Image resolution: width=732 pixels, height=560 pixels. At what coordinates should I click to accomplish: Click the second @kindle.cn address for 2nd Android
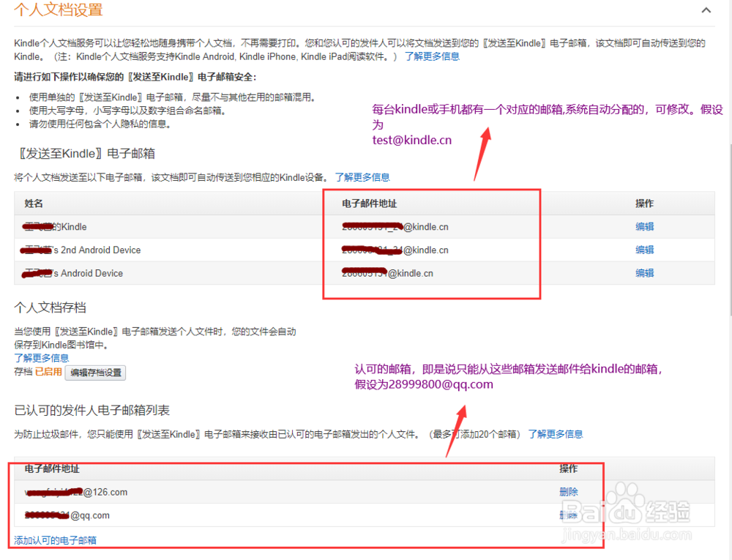pos(395,250)
